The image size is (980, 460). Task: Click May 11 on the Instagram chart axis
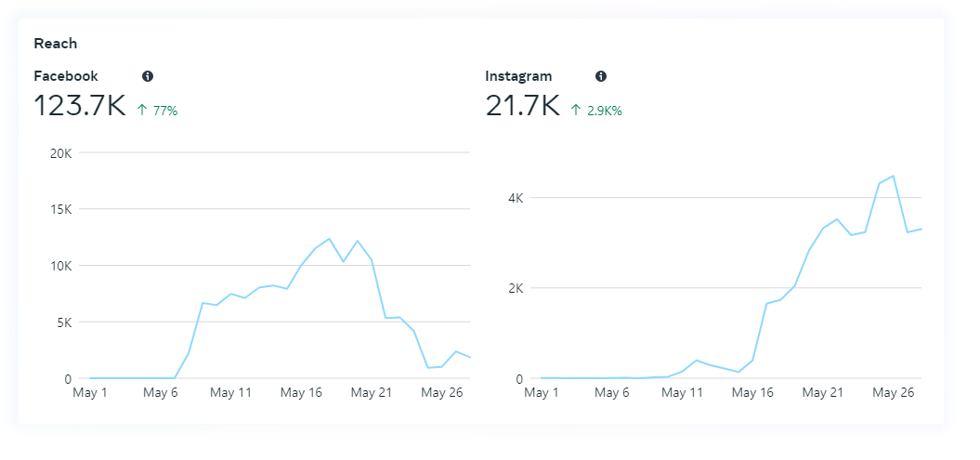pos(682,393)
